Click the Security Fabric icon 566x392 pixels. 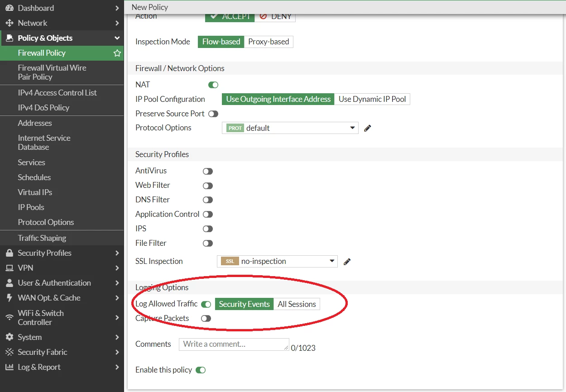click(x=10, y=352)
